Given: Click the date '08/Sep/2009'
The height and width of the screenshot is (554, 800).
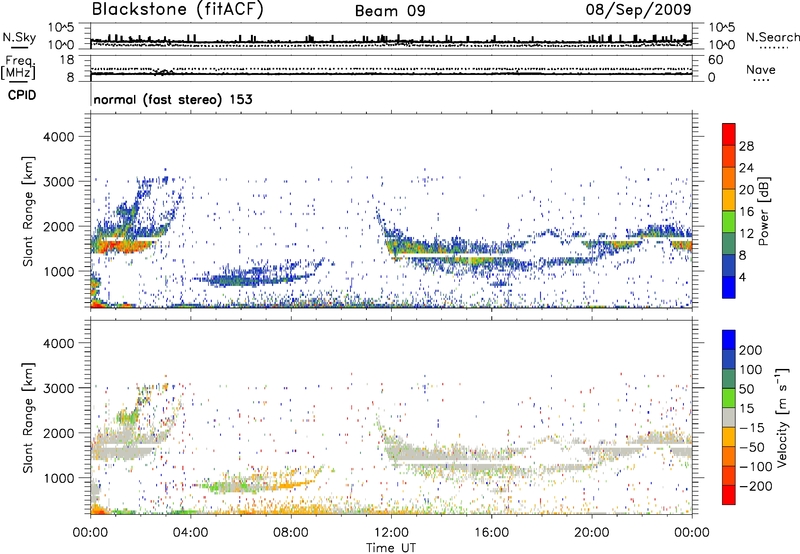Looking at the screenshot, I should coord(638,9).
